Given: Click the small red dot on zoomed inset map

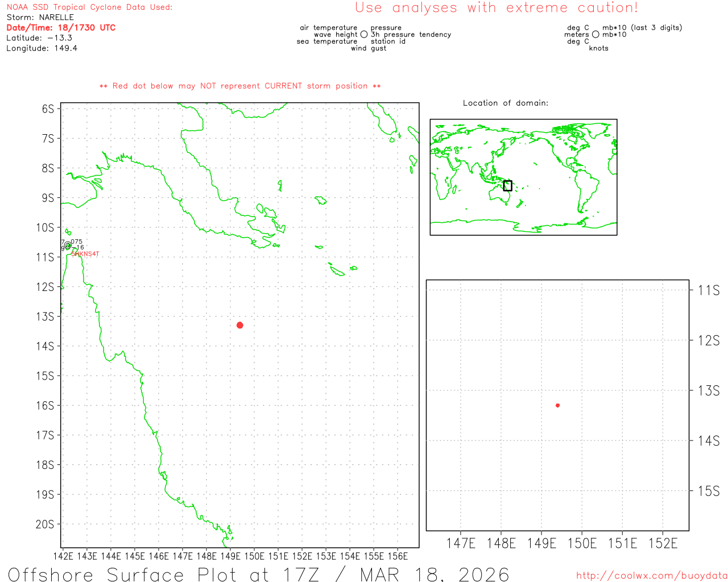Looking at the screenshot, I should (x=558, y=405).
